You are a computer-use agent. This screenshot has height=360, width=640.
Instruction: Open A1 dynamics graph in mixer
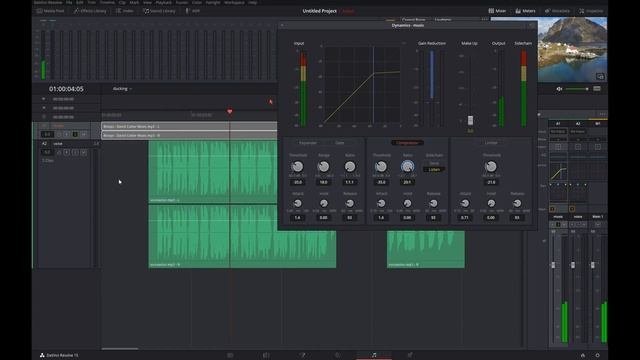point(558,171)
